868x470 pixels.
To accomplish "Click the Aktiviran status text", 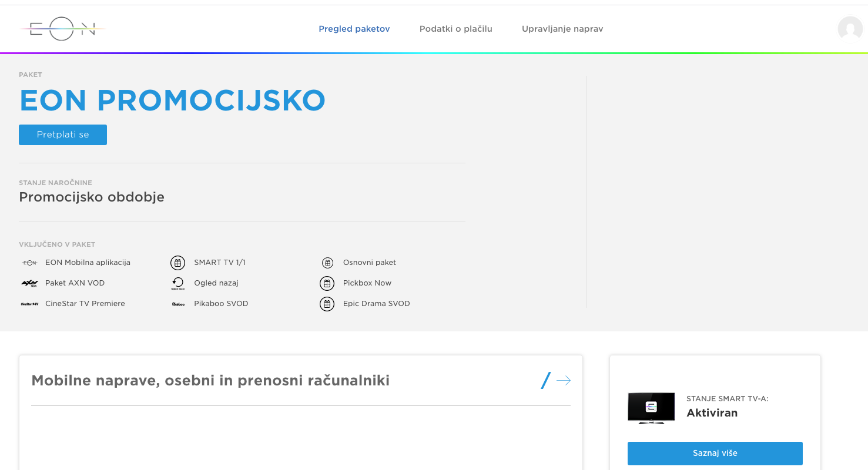I will pos(712,413).
